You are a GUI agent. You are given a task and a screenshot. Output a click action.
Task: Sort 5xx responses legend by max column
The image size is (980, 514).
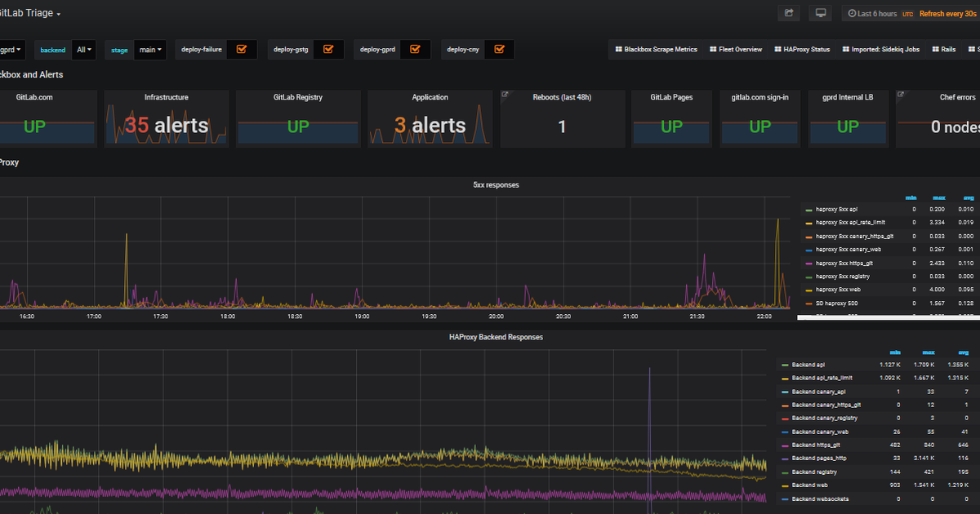click(939, 197)
